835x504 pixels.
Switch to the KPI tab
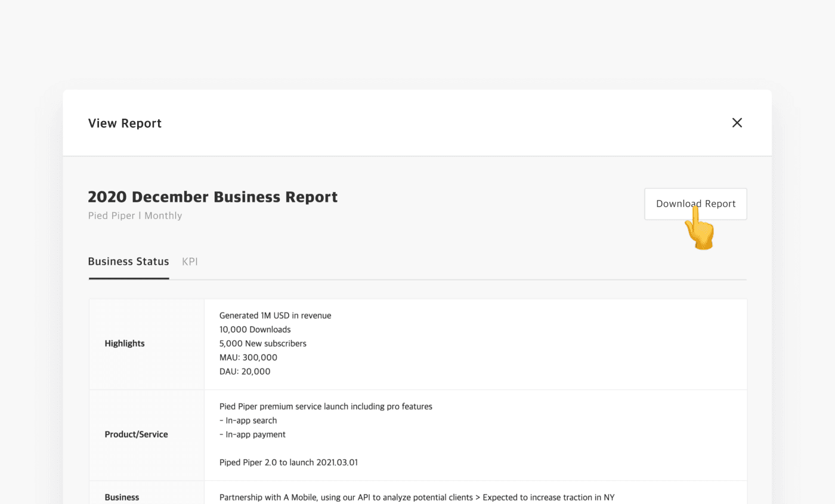[x=190, y=261]
